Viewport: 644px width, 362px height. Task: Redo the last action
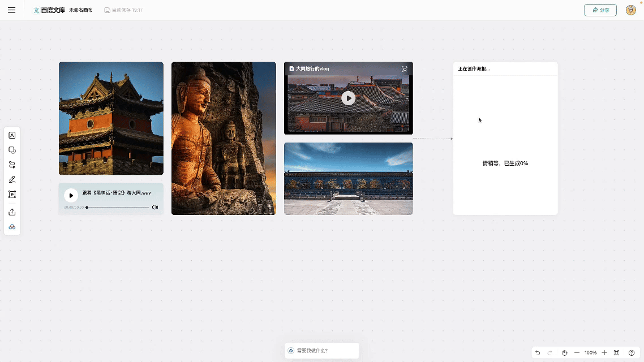coord(549,353)
